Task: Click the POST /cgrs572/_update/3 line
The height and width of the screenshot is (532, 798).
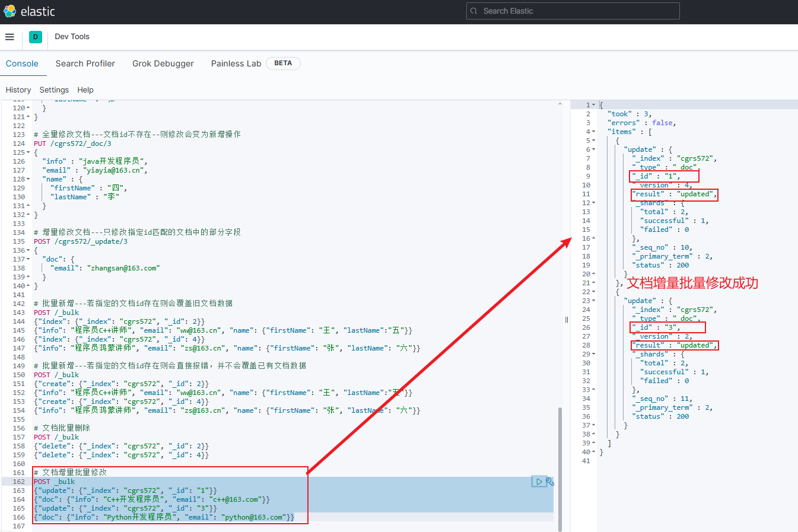Action: point(81,241)
